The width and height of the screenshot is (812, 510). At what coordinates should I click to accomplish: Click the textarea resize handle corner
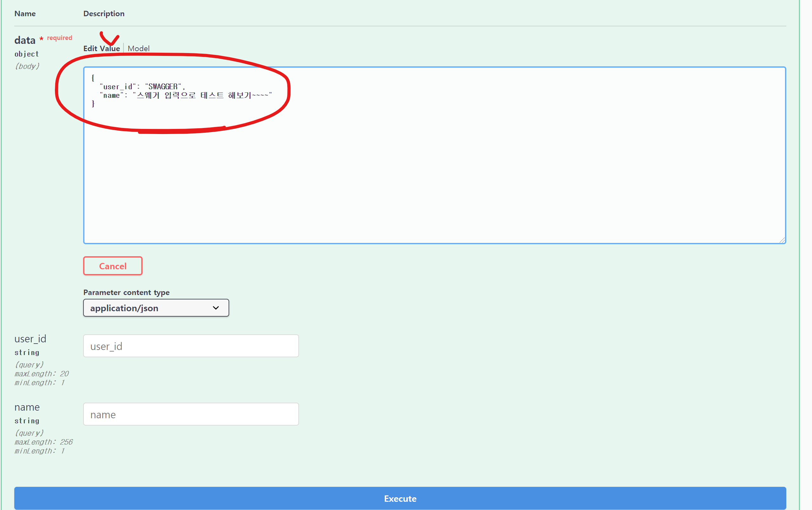point(782,240)
